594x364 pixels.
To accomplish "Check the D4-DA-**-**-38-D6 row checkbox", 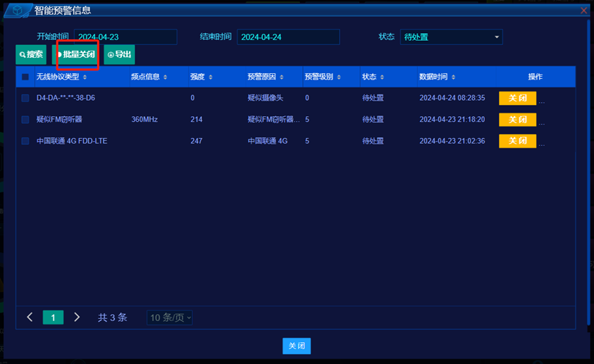I will pos(25,98).
